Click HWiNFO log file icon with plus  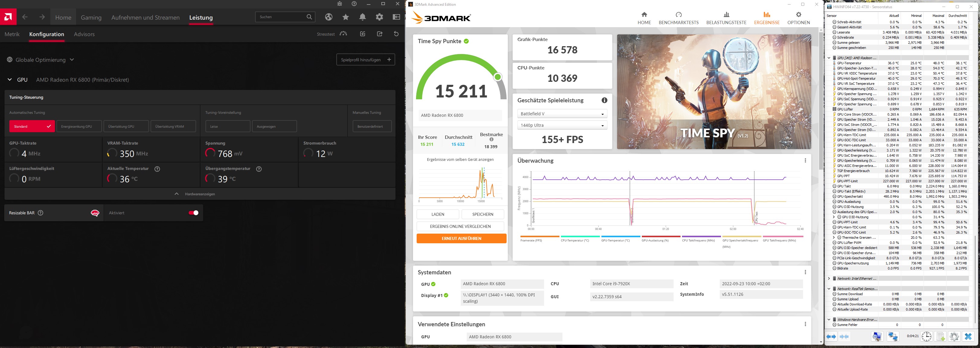[940, 337]
